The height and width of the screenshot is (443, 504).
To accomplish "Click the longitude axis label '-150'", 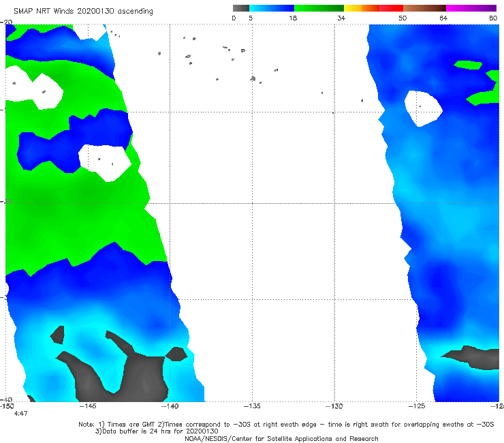I will tap(7, 406).
